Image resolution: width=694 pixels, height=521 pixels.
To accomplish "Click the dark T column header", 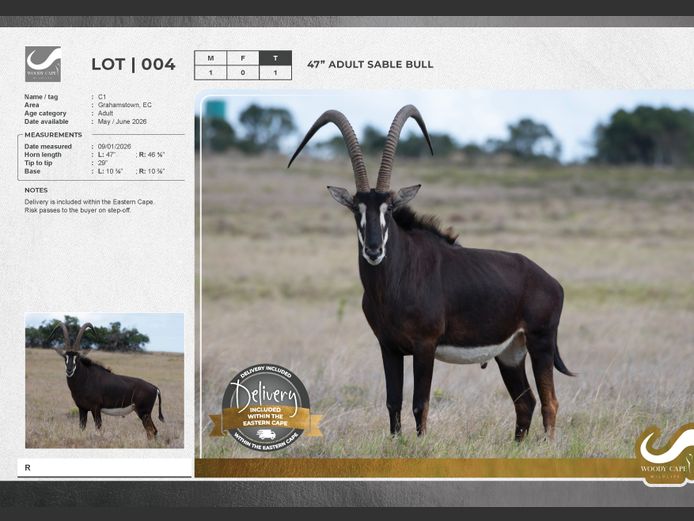I will pos(275,58).
